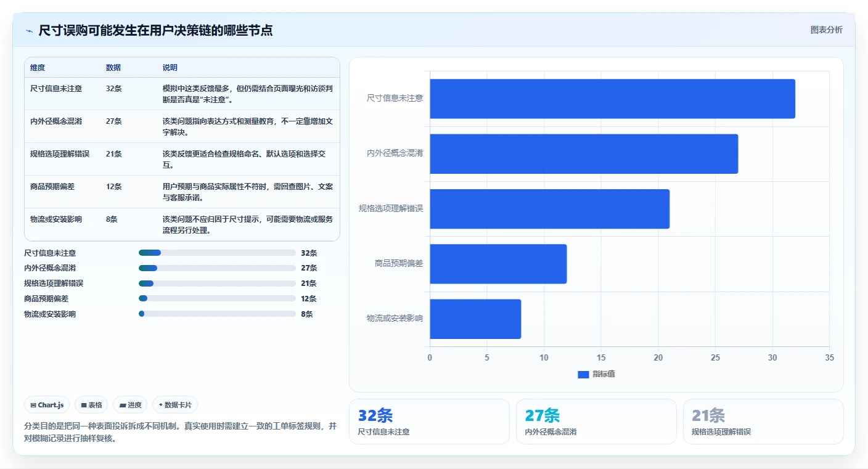This screenshot has height=469, width=868.
Task: Select table cell 规格选项理解错误
Action: point(60,153)
